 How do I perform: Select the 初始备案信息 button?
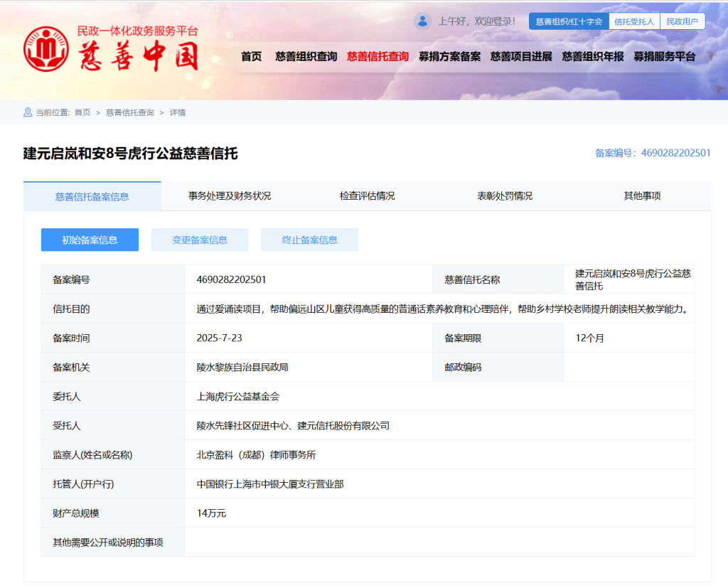pos(90,240)
